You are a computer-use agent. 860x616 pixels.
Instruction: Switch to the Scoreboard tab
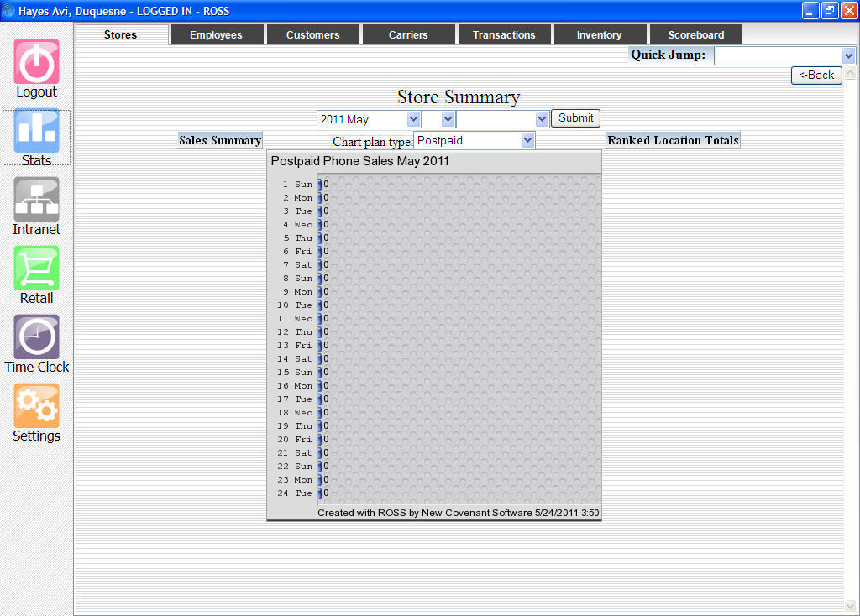(695, 34)
